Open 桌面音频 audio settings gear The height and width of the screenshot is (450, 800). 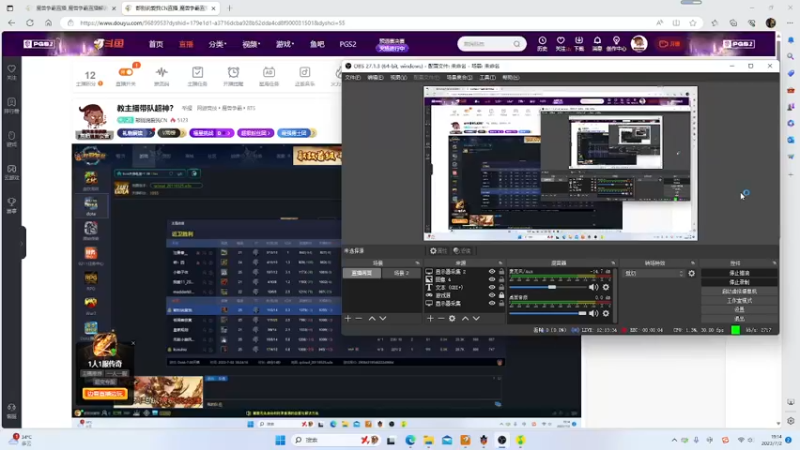(x=606, y=313)
